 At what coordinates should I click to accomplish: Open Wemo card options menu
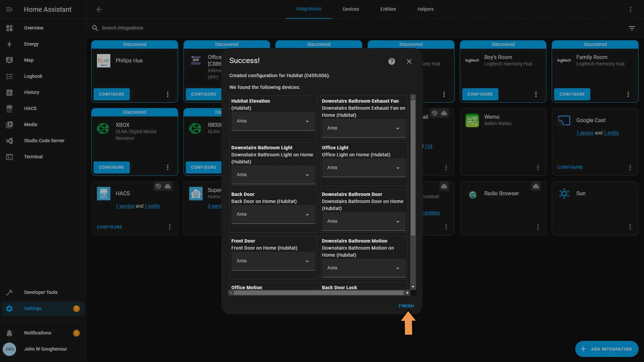point(538,167)
